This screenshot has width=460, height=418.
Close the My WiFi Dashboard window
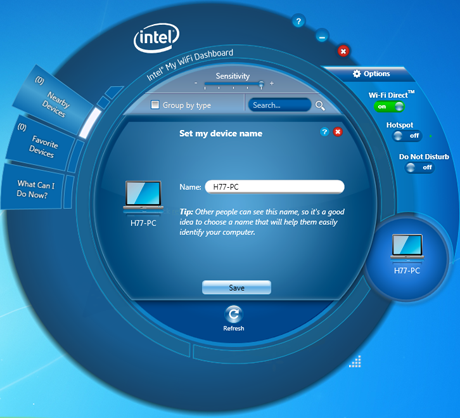tap(343, 51)
